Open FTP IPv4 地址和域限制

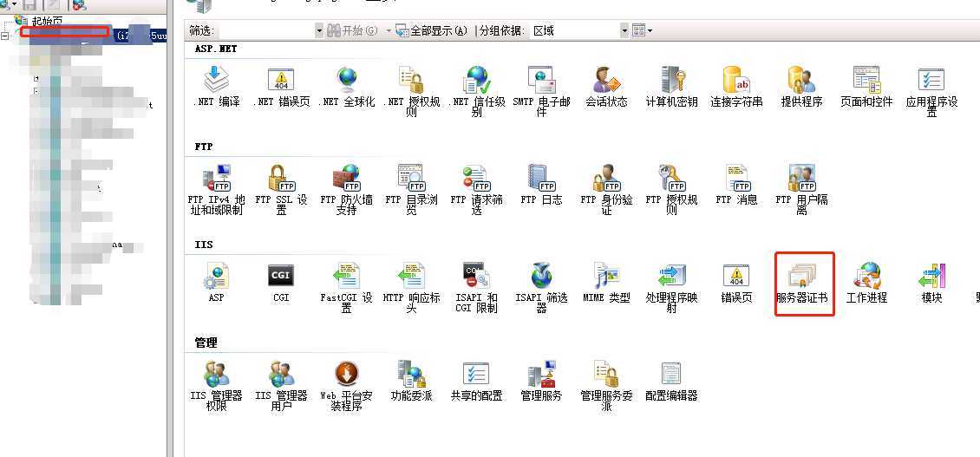(216, 190)
